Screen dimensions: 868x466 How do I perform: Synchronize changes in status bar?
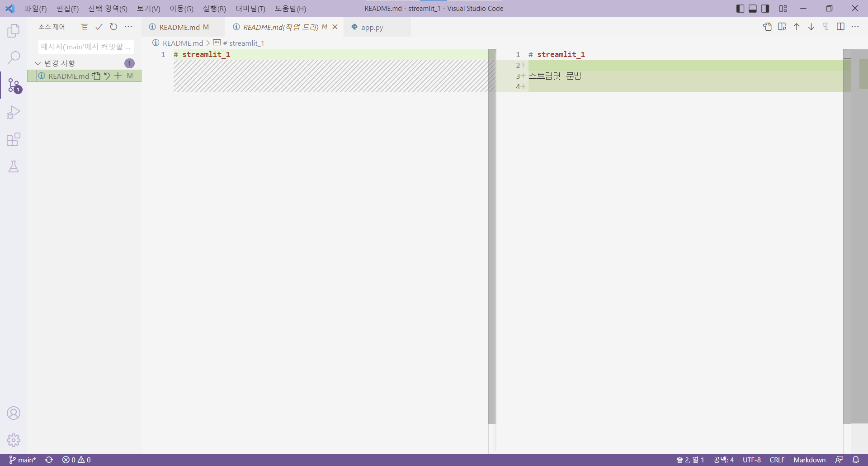click(x=49, y=460)
